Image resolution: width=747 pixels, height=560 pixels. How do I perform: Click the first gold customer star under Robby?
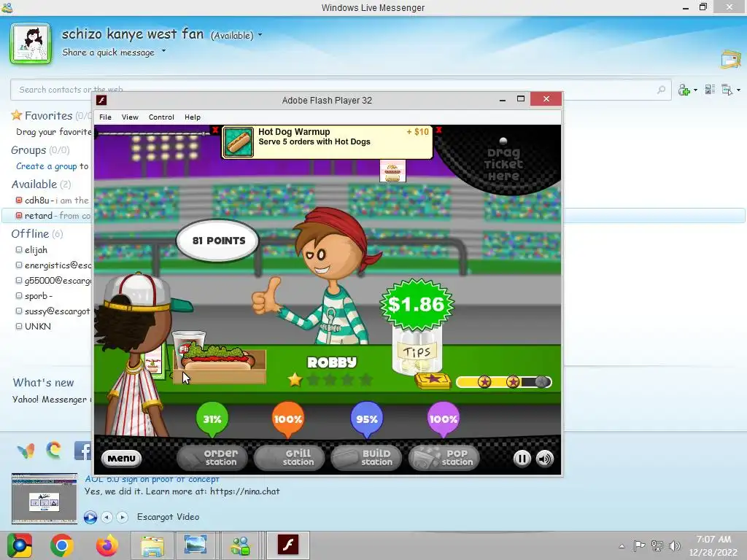295,379
